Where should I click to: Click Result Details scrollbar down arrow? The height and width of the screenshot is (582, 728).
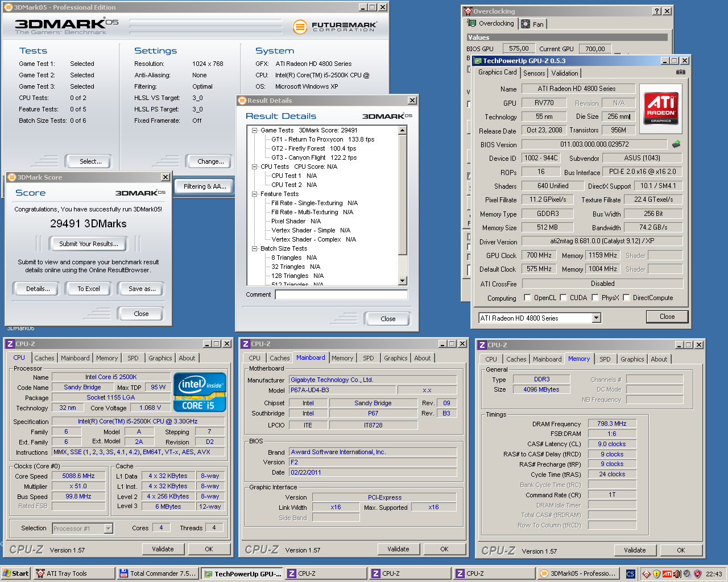point(403,281)
